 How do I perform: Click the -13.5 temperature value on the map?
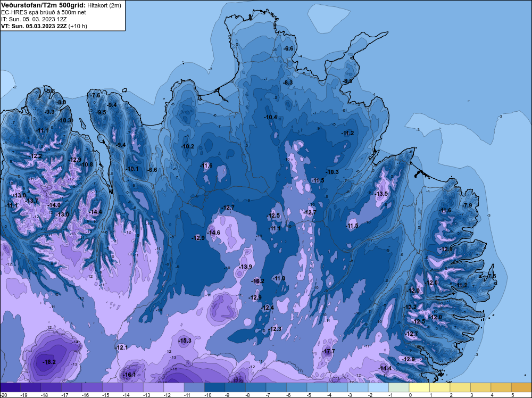click(x=381, y=194)
